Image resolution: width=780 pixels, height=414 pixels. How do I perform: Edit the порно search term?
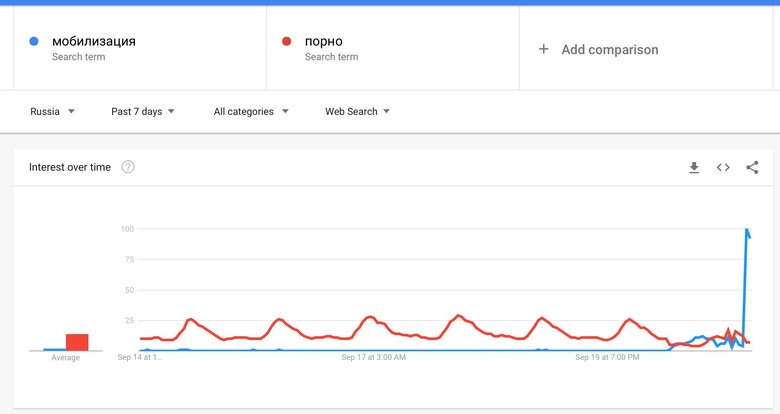323,42
